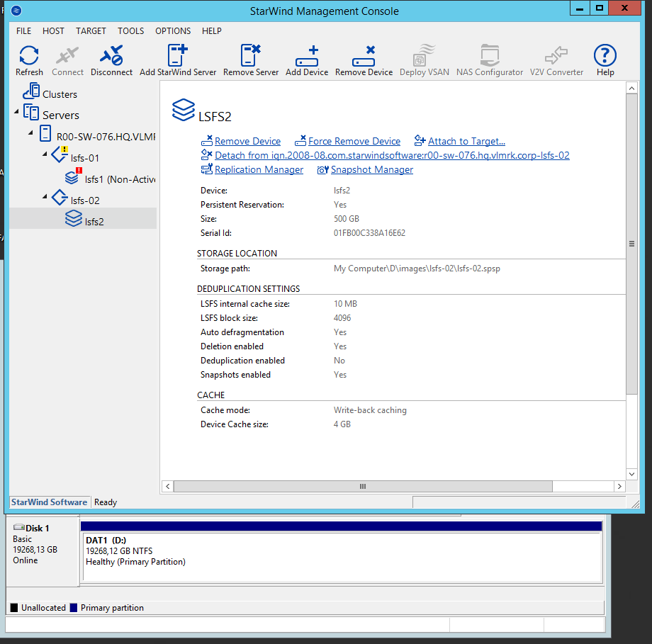This screenshot has height=644, width=652.
Task: Click the Refresh toolbar icon
Action: [x=29, y=55]
